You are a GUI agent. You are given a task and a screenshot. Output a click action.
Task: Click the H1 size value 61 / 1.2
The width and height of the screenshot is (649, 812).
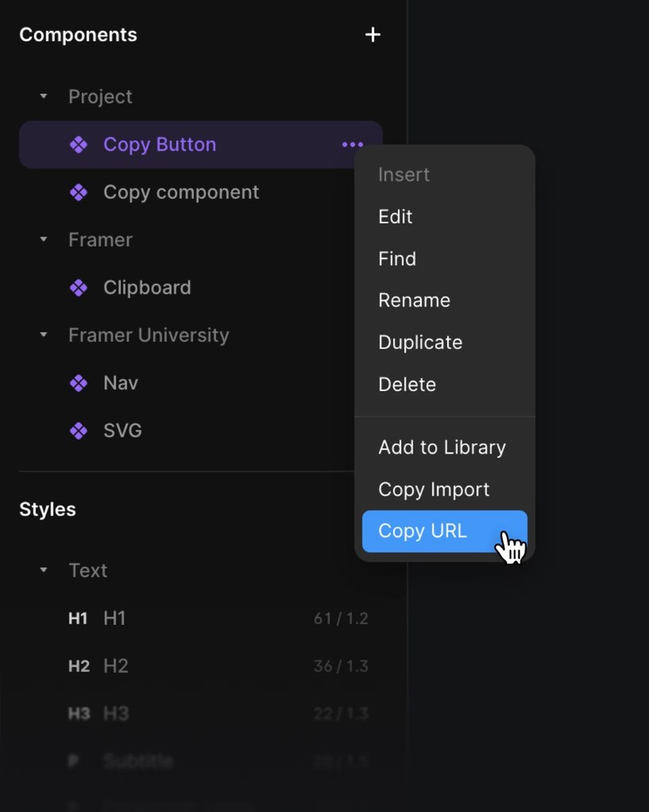pos(341,619)
